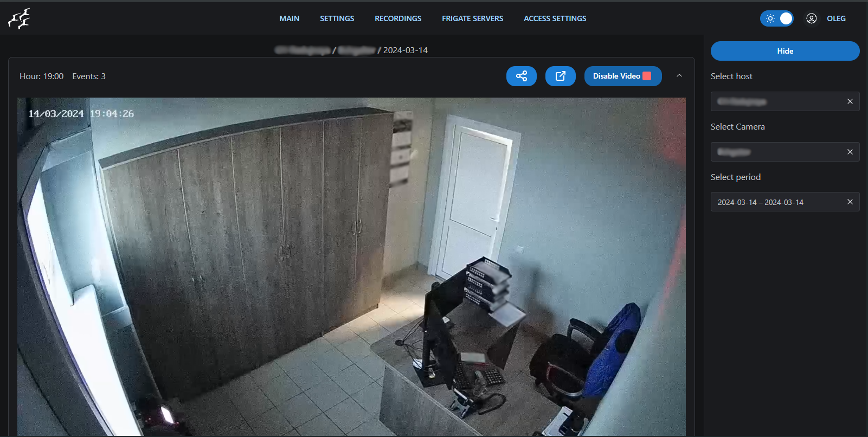868x437 pixels.
Task: Clear the selected camera with X
Action: (850, 152)
